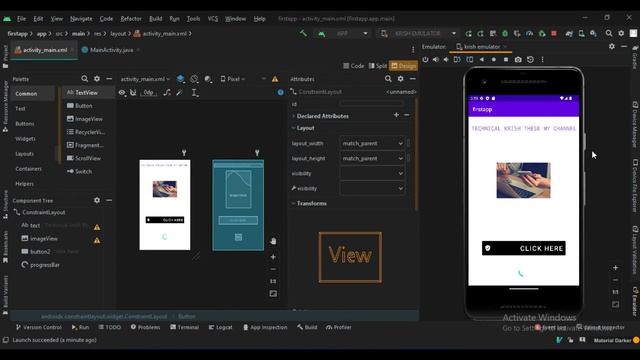The image size is (640, 360).
Task: Open the Profiler tool window
Action: point(339,327)
